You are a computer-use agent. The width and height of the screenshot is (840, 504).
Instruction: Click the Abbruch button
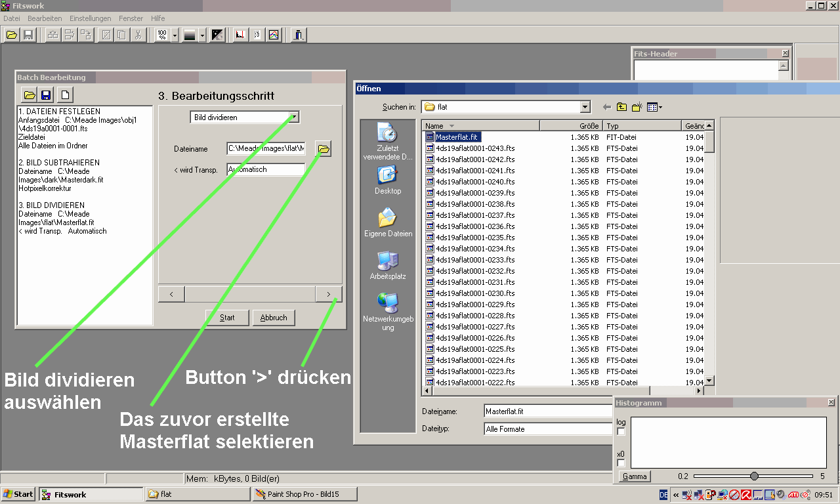click(274, 318)
